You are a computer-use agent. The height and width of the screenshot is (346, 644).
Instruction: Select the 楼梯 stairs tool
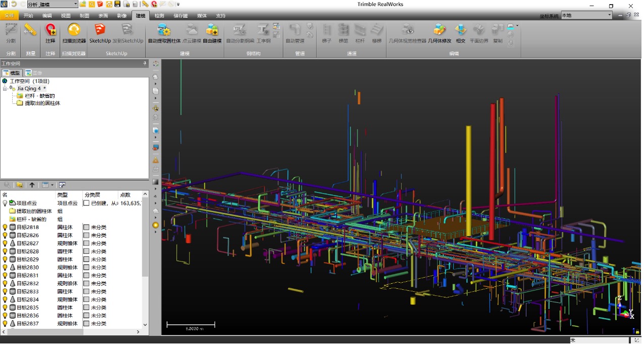tap(377, 33)
